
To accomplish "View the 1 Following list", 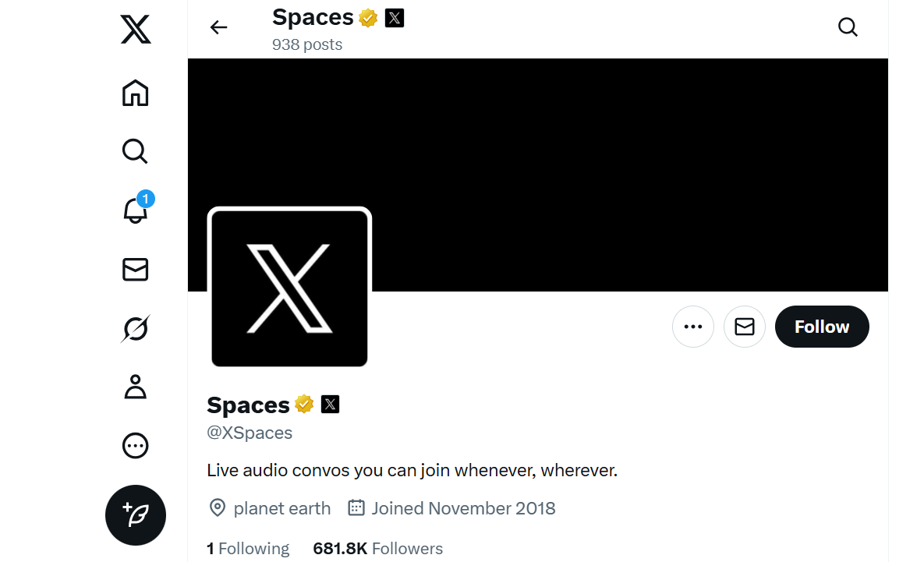I will pyautogui.click(x=248, y=549).
